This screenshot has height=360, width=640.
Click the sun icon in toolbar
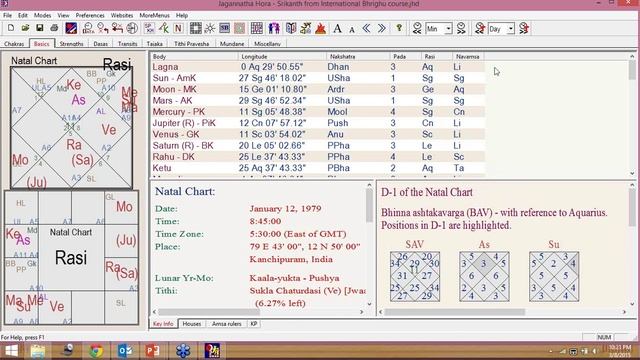coord(210,28)
